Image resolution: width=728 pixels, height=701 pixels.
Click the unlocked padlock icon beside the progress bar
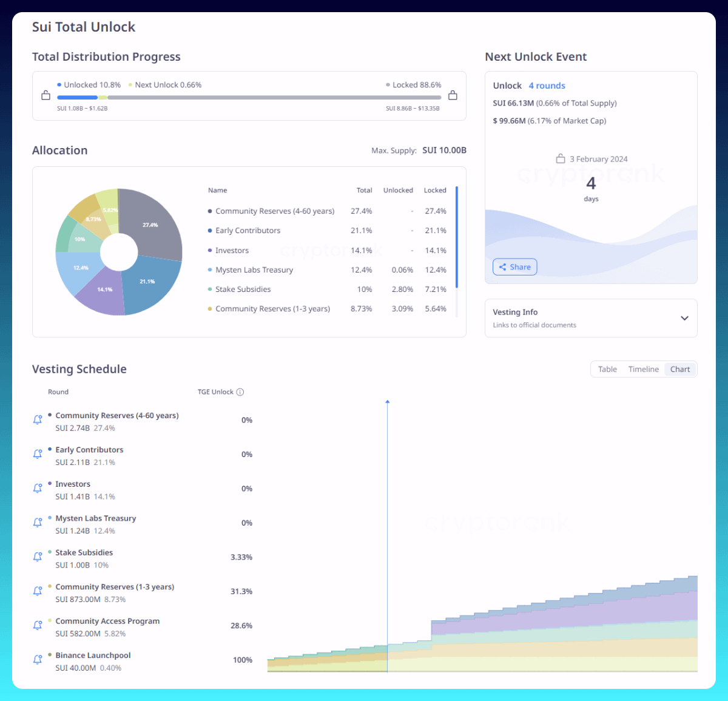[45, 95]
